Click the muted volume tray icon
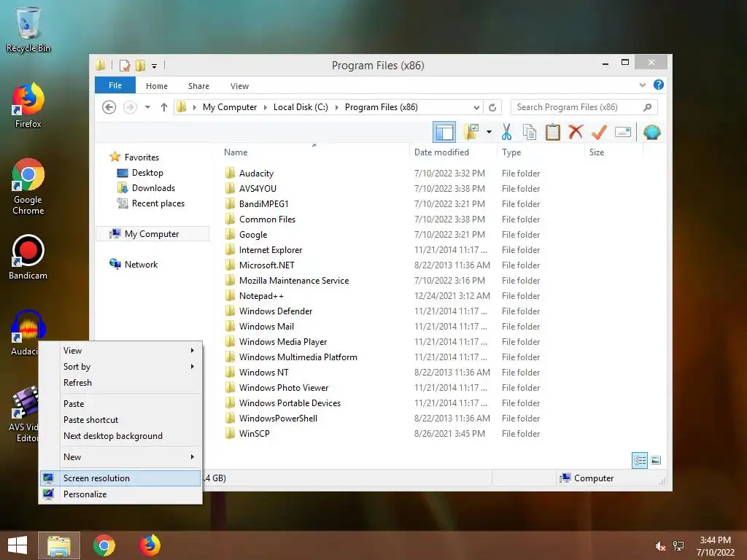 click(659, 546)
